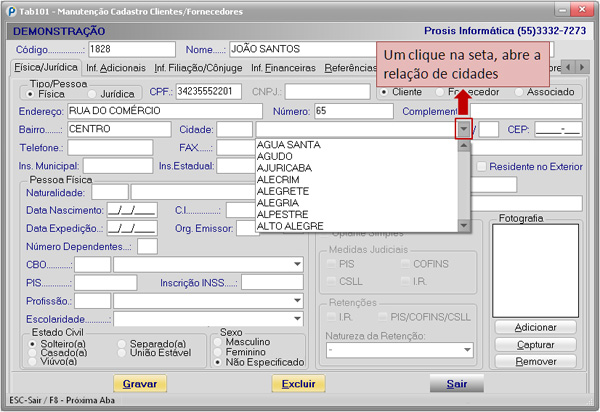Viewport: 600px width, 412px height.
Task: Expand the Profissão dropdown
Action: click(x=297, y=301)
